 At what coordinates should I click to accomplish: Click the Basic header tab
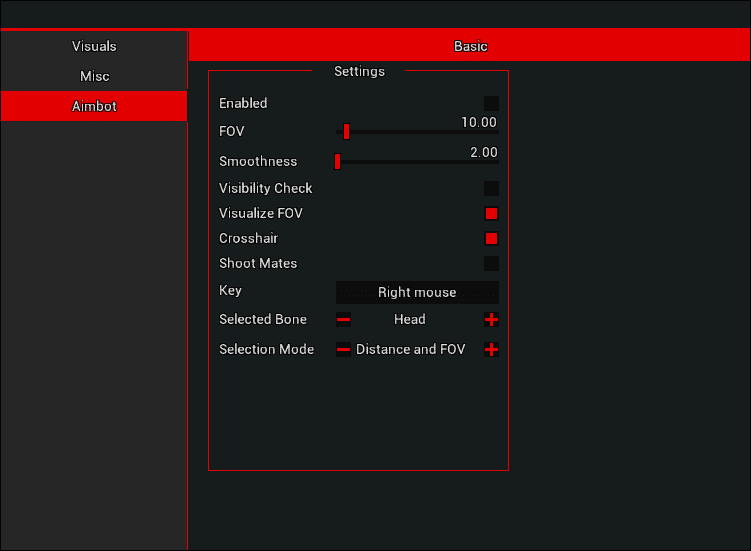point(470,46)
